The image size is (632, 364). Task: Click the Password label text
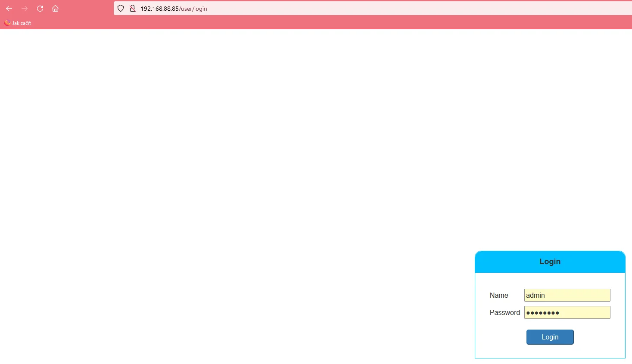pos(504,312)
